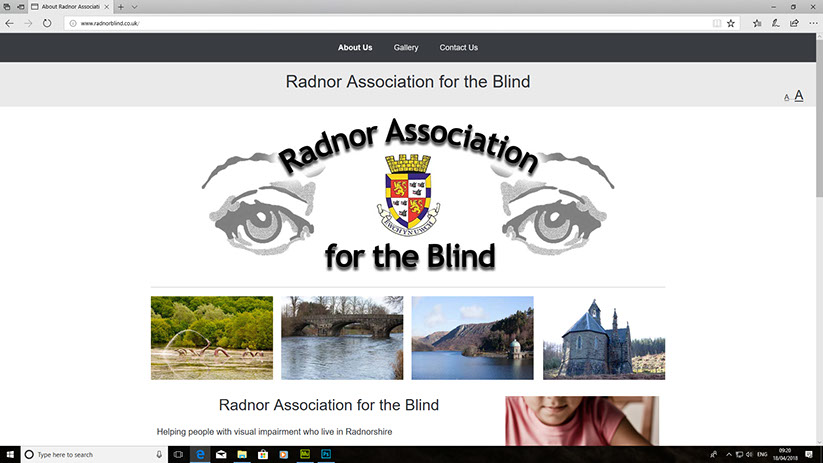Select the About Radnor Associati tab

(70, 7)
